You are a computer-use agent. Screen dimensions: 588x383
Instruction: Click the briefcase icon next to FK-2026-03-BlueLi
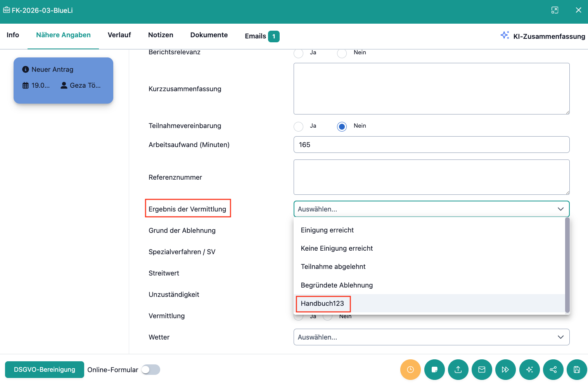[x=7, y=10]
